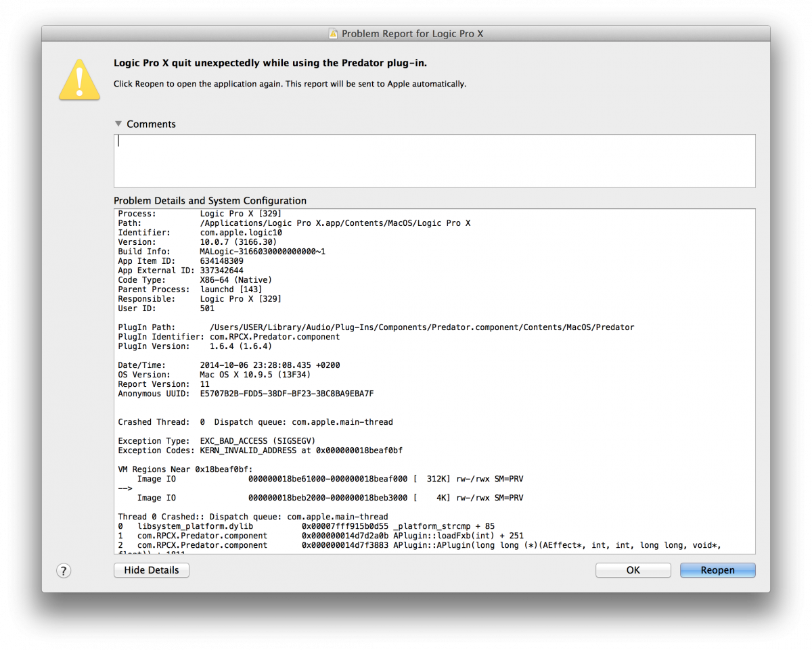
Task: Click the OK button
Action: tap(633, 570)
